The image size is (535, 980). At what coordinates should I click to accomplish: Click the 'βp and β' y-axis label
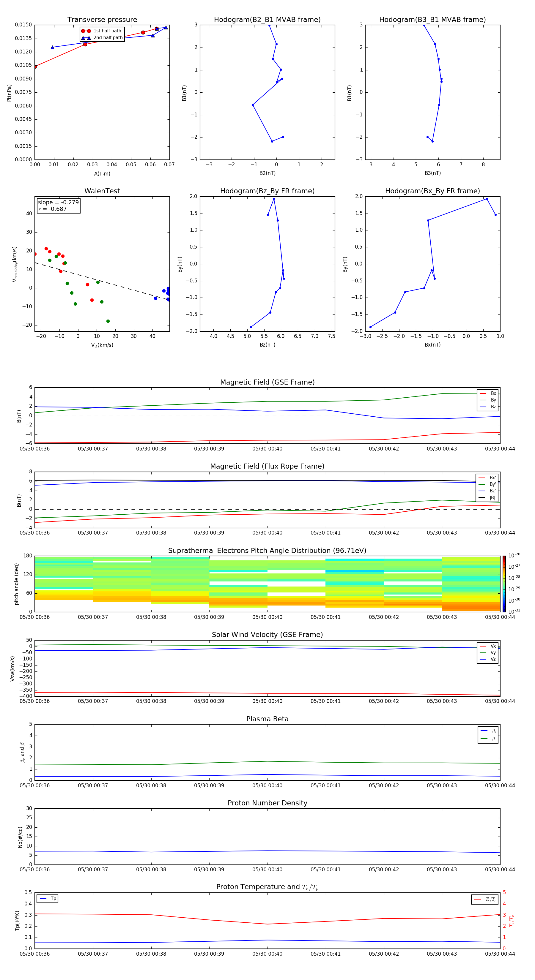click(22, 752)
